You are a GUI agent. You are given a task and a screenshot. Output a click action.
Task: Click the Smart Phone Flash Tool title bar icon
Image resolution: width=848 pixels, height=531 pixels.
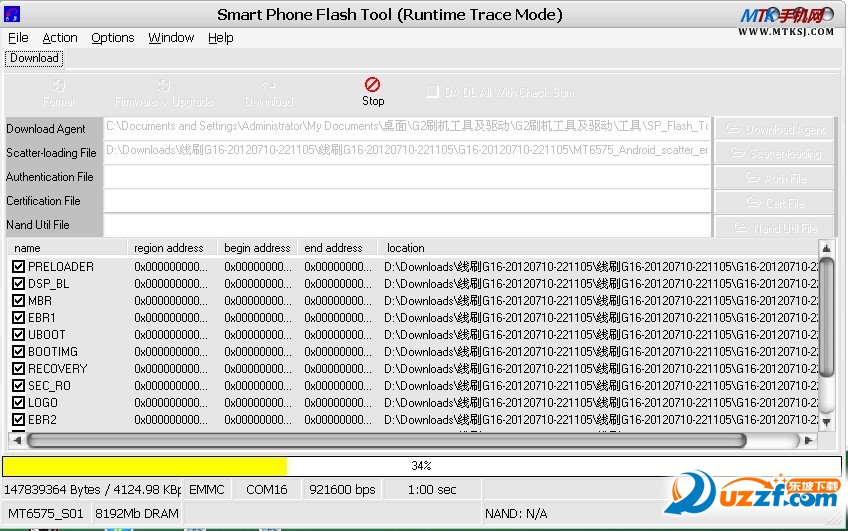pyautogui.click(x=12, y=14)
